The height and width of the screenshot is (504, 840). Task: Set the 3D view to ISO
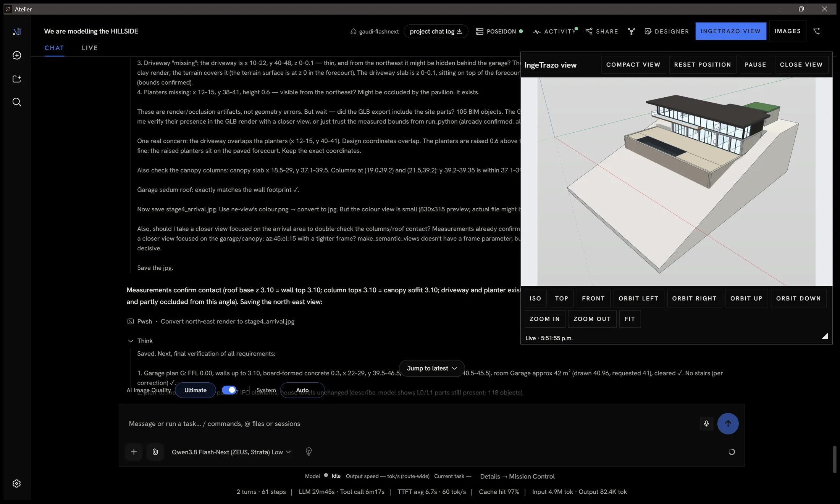[535, 298]
